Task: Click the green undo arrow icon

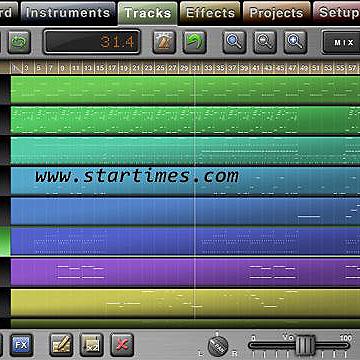Action: (x=195, y=42)
